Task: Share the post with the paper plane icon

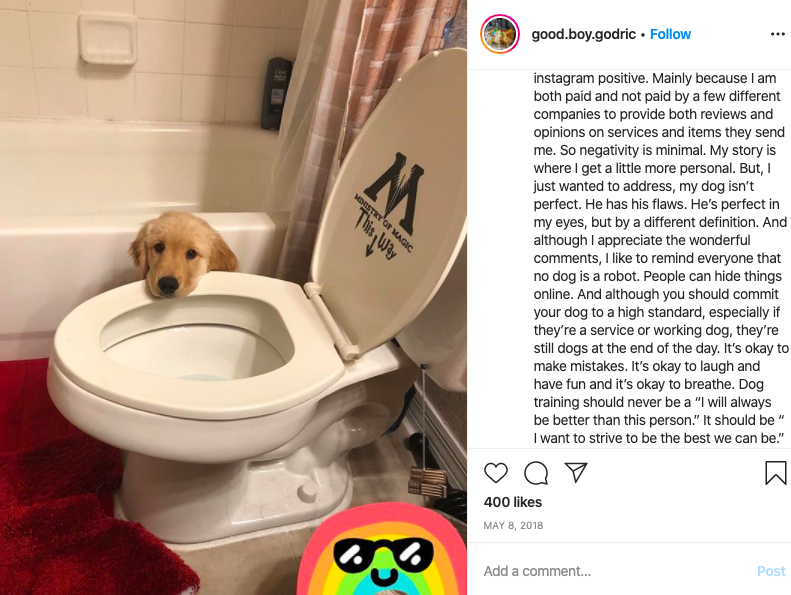Action: coord(576,472)
